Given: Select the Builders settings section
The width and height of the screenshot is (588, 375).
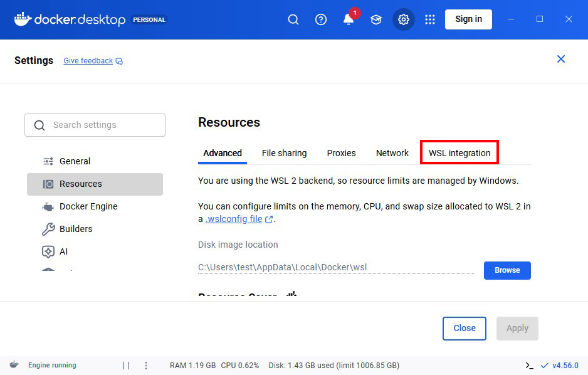Looking at the screenshot, I should click(75, 229).
